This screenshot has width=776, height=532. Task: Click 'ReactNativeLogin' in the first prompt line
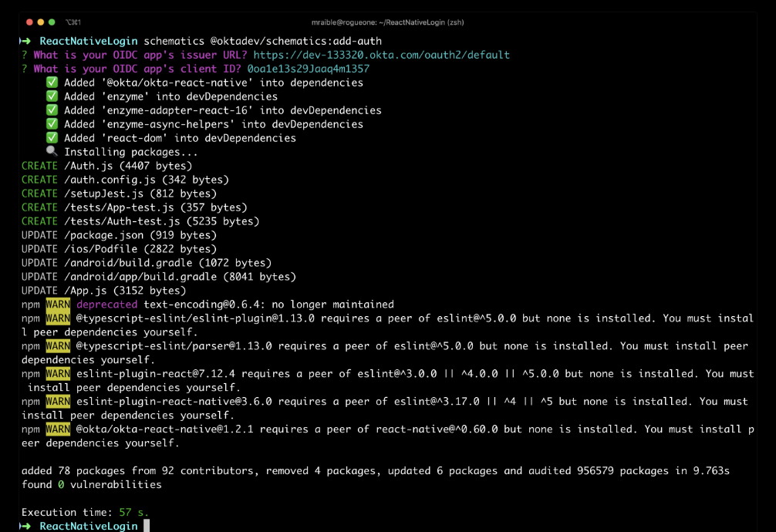pyautogui.click(x=89, y=41)
